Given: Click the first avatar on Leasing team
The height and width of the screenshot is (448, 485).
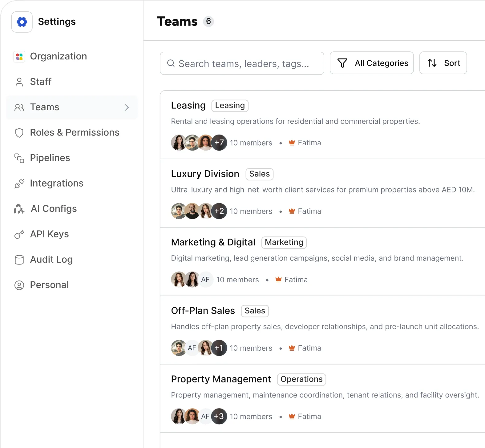Looking at the screenshot, I should point(179,143).
